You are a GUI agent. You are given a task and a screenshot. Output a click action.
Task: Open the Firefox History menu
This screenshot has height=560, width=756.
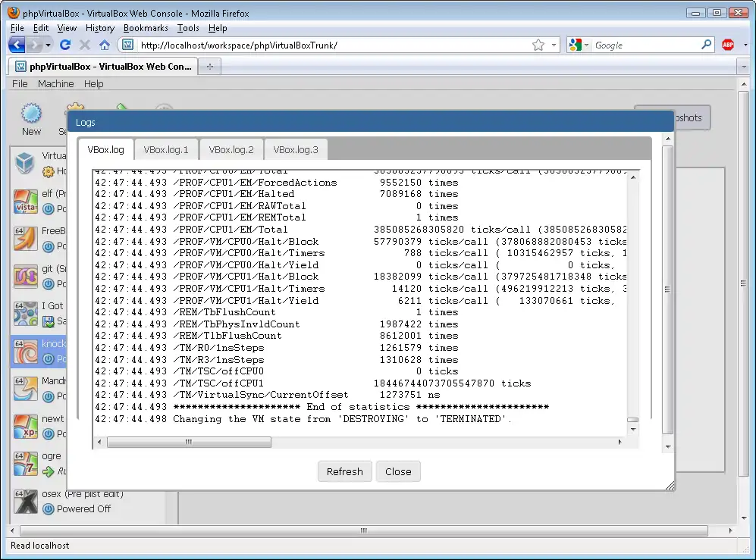pyautogui.click(x=100, y=28)
